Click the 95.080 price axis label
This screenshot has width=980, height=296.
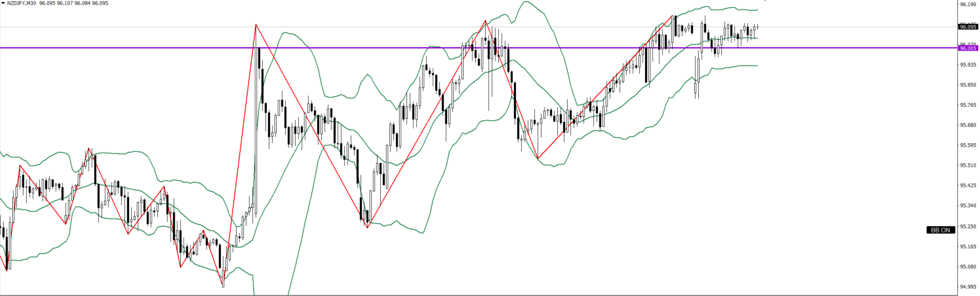pos(967,267)
